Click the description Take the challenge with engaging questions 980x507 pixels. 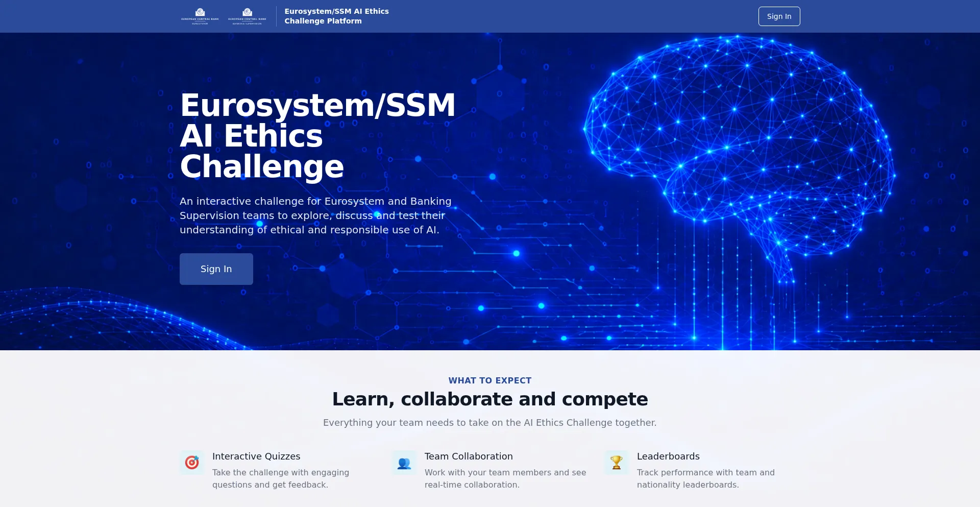tap(281, 479)
